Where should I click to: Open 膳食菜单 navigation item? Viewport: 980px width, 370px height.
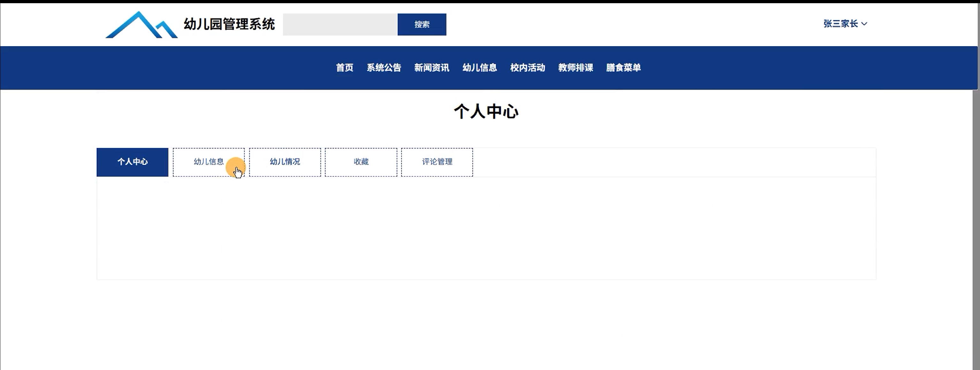623,68
